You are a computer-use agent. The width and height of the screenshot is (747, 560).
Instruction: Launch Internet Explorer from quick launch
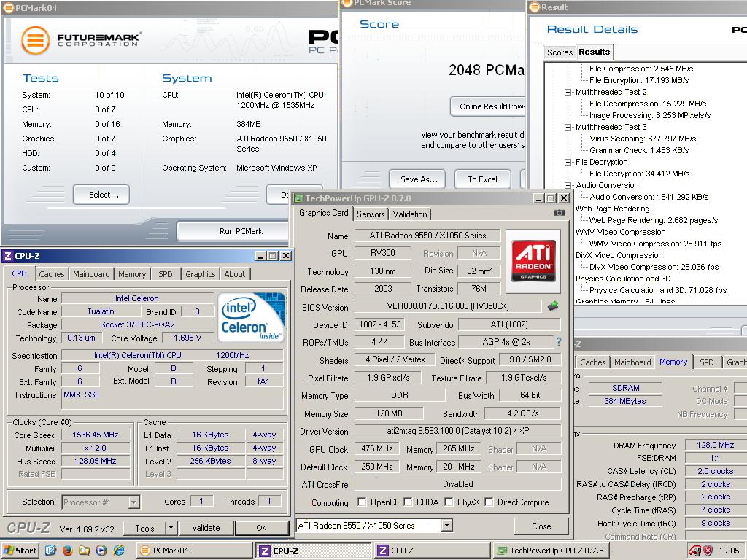pos(119,551)
